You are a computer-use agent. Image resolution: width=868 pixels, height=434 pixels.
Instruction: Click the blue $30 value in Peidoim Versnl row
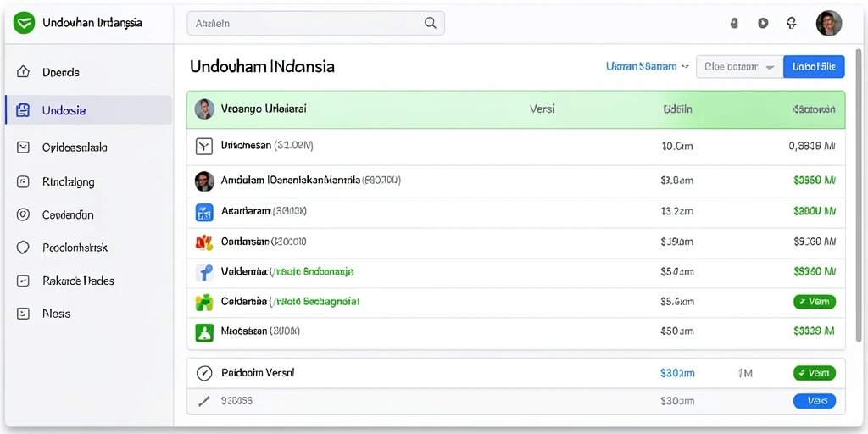677,373
